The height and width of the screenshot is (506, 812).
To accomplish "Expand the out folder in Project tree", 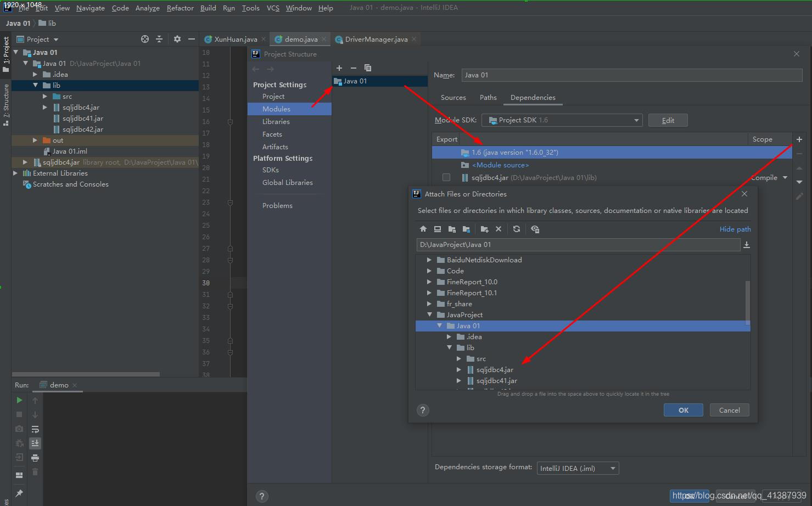I will pyautogui.click(x=35, y=140).
